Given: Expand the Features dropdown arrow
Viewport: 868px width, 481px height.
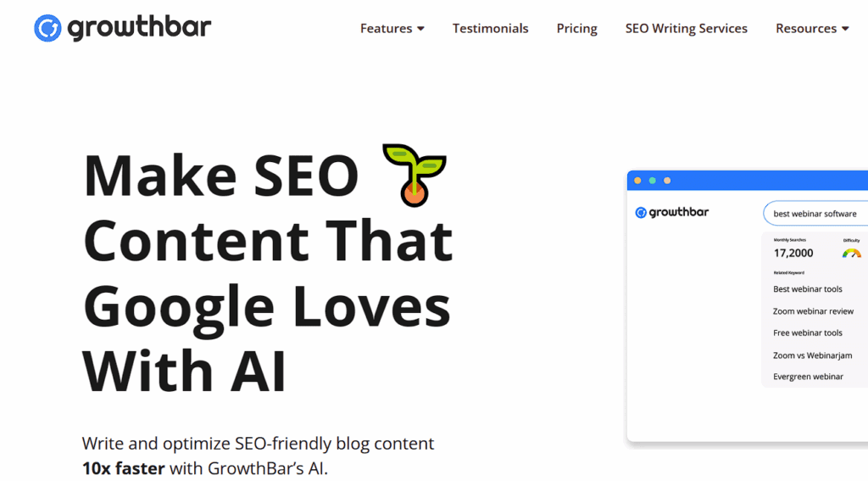Looking at the screenshot, I should [x=420, y=29].
